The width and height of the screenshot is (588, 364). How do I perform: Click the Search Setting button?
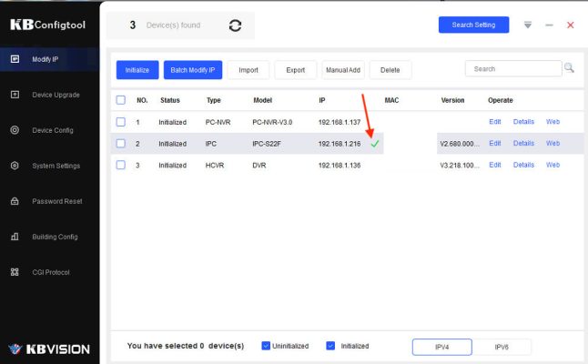pos(473,25)
